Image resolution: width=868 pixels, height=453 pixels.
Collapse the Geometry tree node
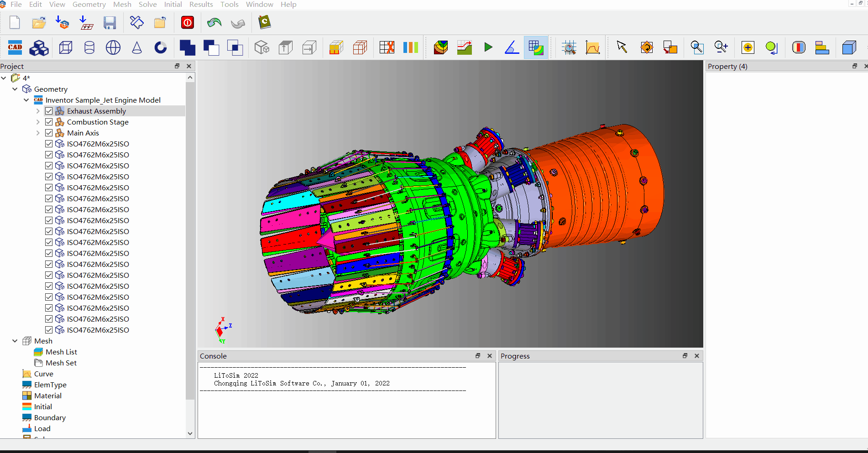[x=15, y=89]
